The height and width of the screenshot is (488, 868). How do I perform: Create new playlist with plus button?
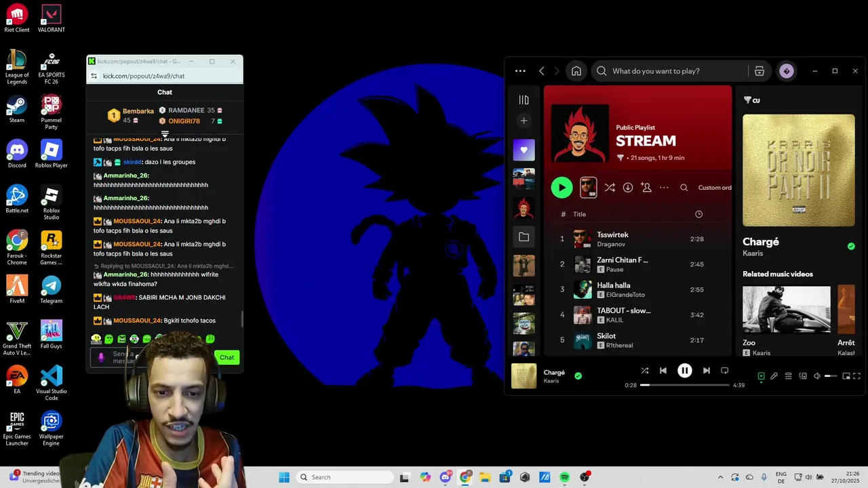coord(524,121)
